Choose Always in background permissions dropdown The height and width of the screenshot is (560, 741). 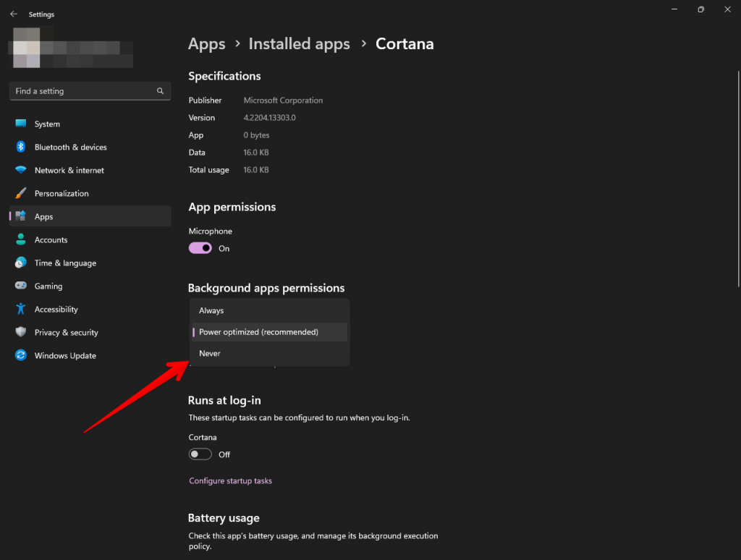(x=211, y=310)
